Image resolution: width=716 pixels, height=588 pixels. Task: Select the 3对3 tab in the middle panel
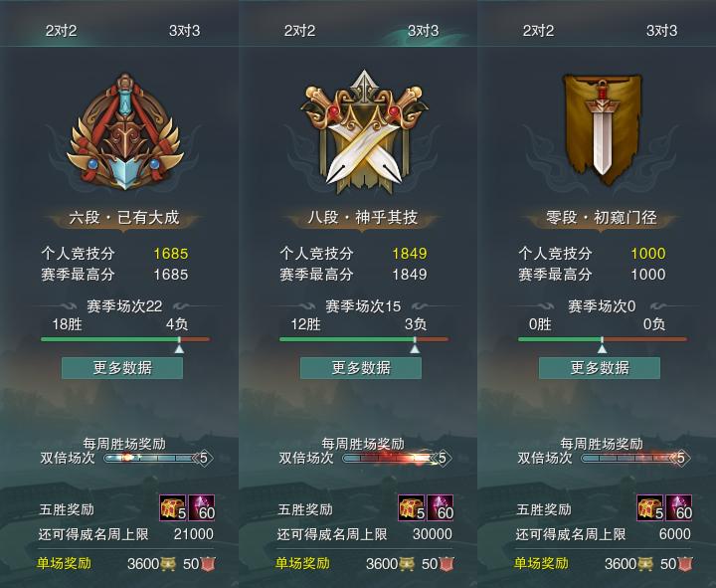coord(424,31)
